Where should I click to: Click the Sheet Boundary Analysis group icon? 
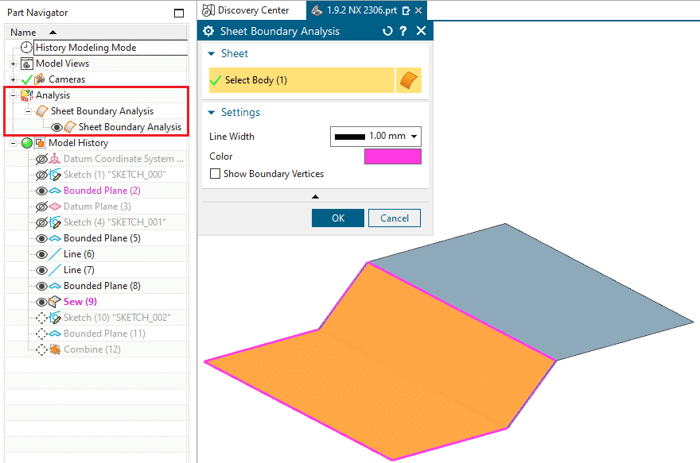[42, 111]
